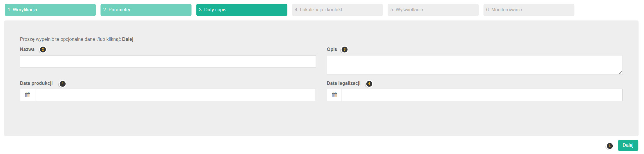Open the 6. Monitorowanie step
The image size is (644, 154).
coord(529,10)
